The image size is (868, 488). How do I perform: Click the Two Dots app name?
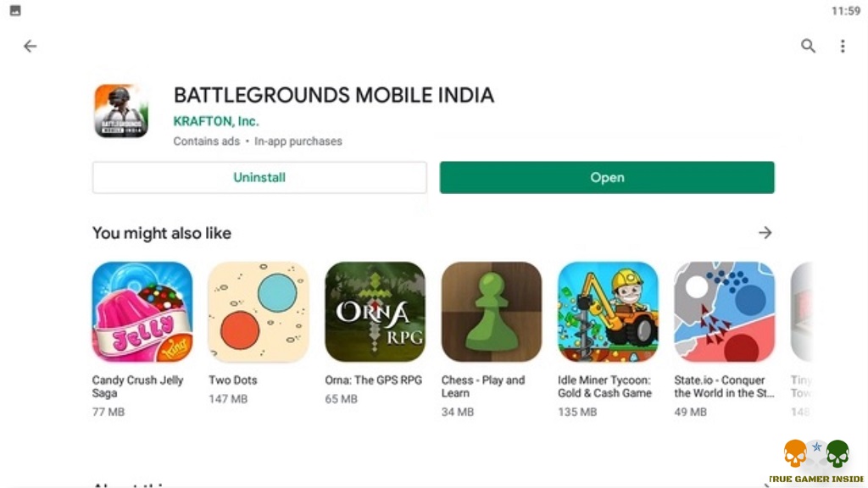(233, 380)
